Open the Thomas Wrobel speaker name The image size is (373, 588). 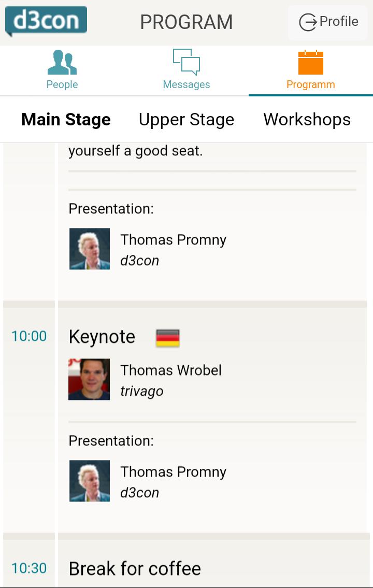coord(171,370)
